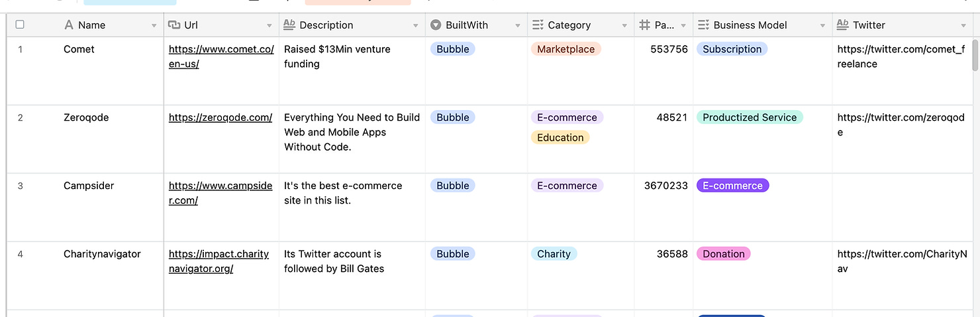Select the twitter.com/comet_freelance cell
Image resolution: width=980 pixels, height=317 pixels.
tap(902, 71)
